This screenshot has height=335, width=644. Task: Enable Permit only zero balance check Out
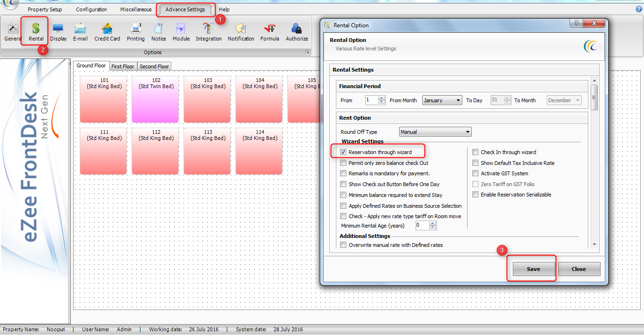tap(343, 163)
